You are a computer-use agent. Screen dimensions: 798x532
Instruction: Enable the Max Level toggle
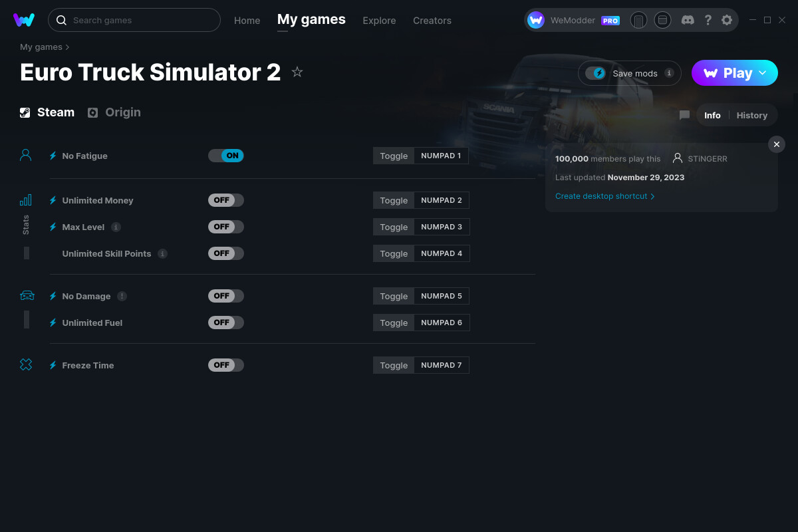226,227
